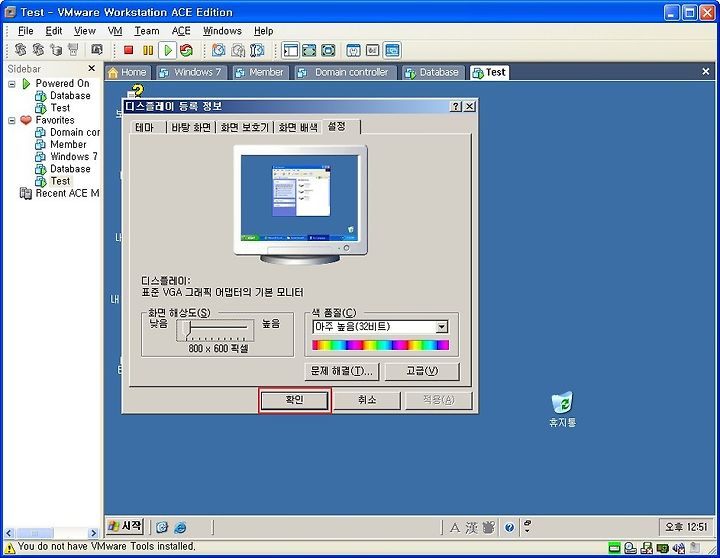This screenshot has width=720, height=558.
Task: Click the Appliance view toolbar icon
Action: click(372, 50)
